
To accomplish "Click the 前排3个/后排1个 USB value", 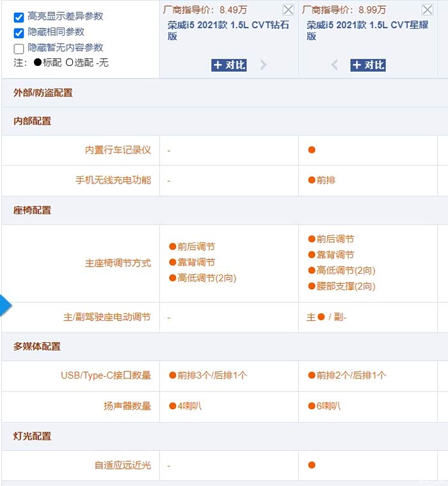I will point(208,375).
